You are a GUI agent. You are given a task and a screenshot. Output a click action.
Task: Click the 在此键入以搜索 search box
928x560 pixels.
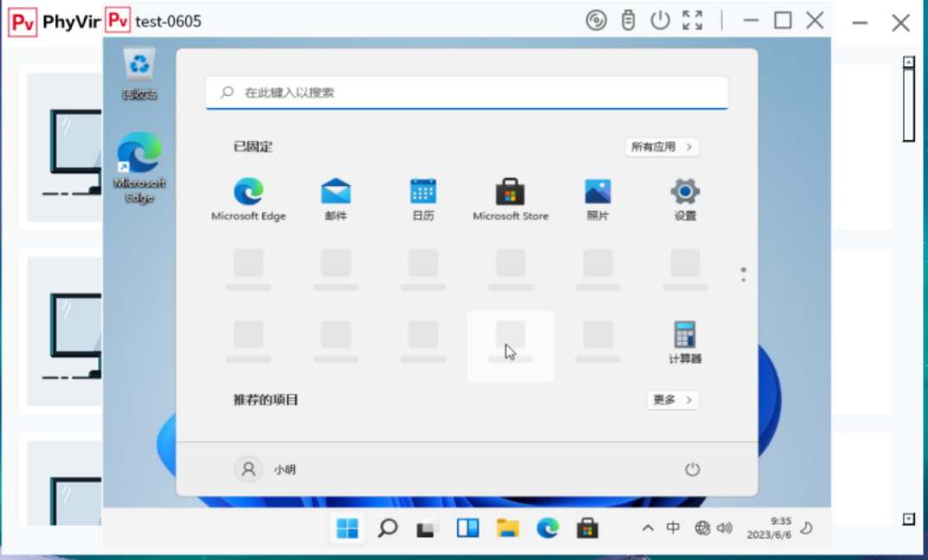coord(466,91)
